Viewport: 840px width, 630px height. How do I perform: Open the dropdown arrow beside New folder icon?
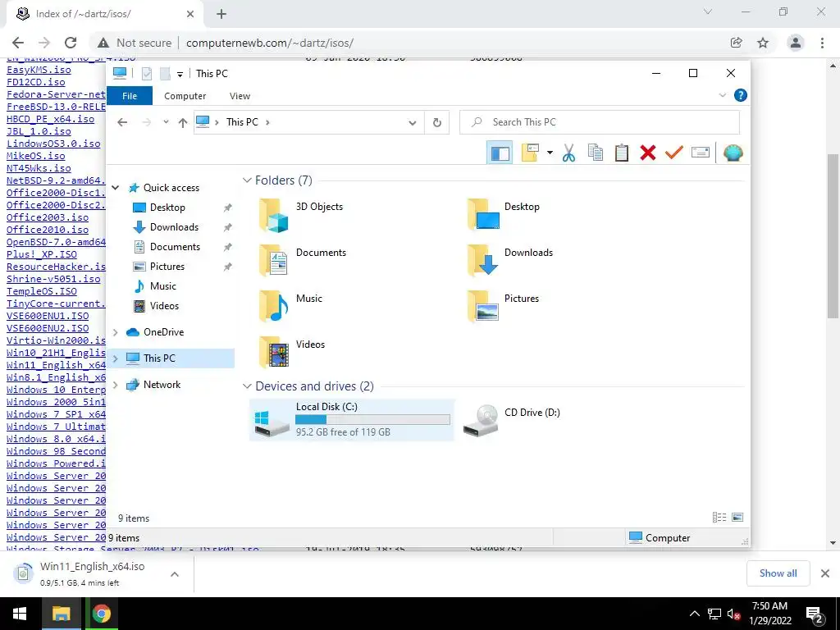550,153
